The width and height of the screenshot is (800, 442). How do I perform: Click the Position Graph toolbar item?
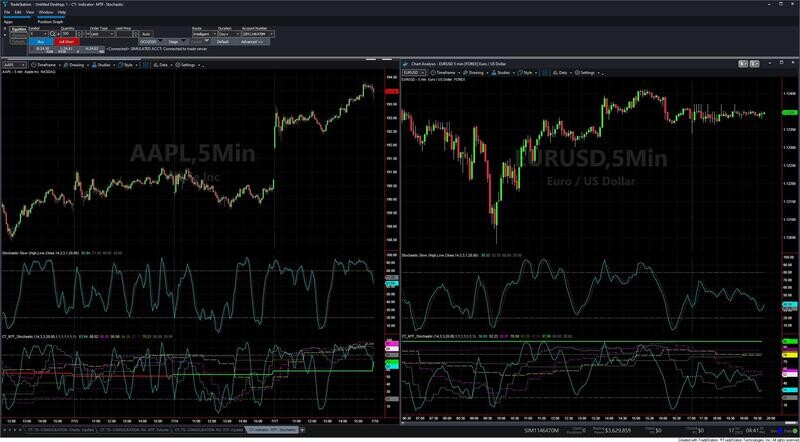tap(51, 22)
